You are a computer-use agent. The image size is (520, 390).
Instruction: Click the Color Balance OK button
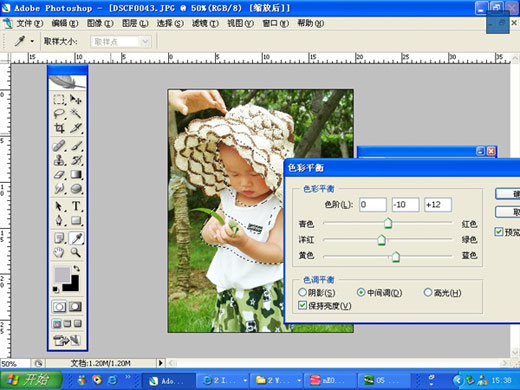[508, 194]
